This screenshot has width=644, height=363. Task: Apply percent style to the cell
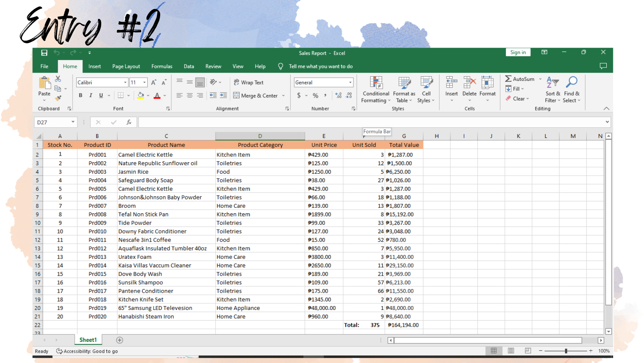click(x=315, y=95)
